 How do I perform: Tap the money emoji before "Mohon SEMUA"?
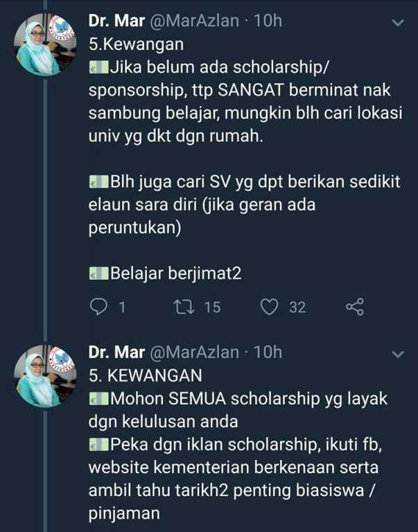[98, 400]
